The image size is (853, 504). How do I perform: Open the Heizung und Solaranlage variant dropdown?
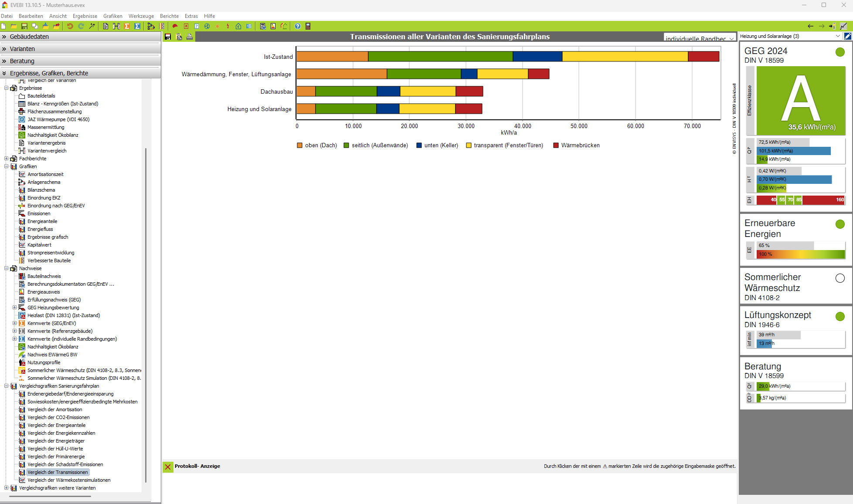point(790,36)
